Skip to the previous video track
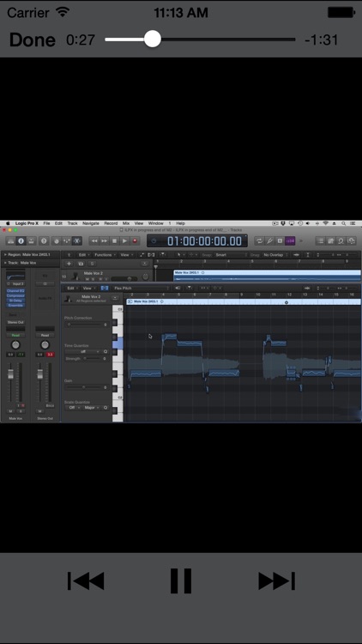Screen dimensions: 362x644 86,580
